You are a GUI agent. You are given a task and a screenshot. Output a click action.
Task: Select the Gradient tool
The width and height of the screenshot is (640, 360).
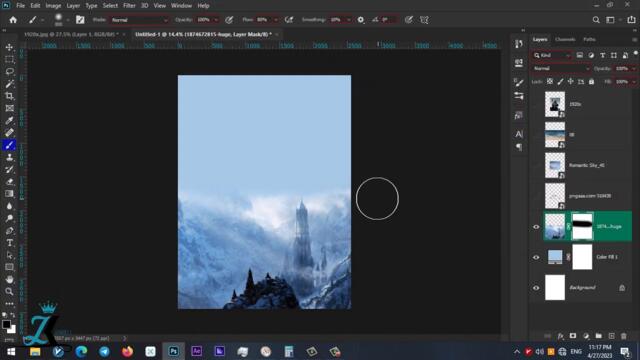[x=9, y=194]
